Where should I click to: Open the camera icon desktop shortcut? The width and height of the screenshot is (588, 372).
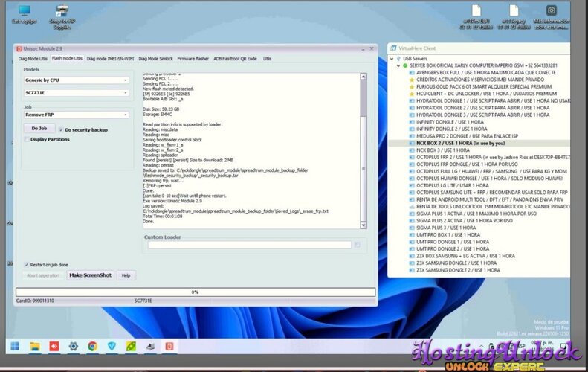pos(552,17)
